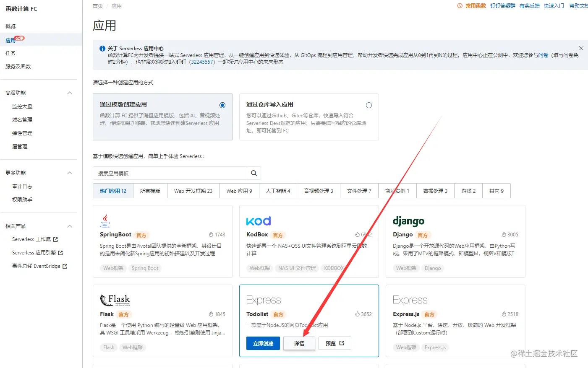Click 立即创建 button on Todolist card
The height and width of the screenshot is (368, 588).
[x=263, y=343]
